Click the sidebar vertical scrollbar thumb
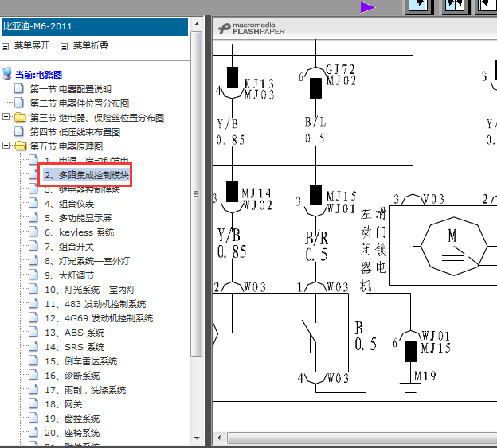Screen dimensions: 497x448 point(197,194)
